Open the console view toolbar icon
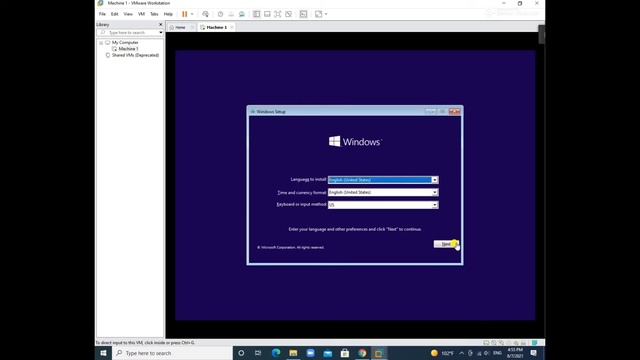 click(303, 14)
